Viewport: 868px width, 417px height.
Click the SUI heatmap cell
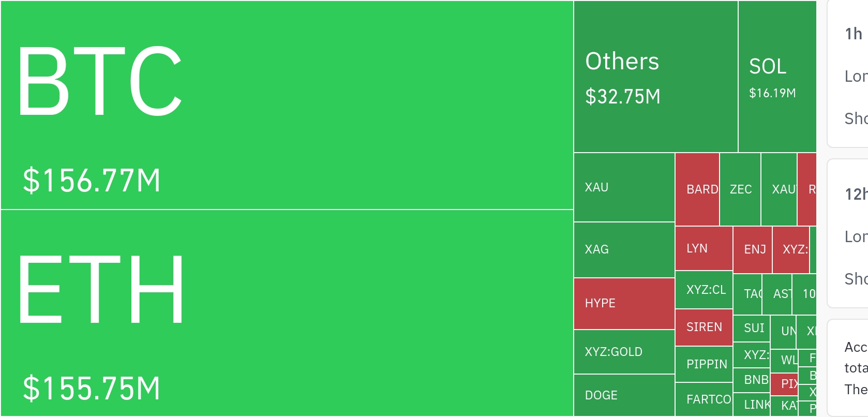click(x=752, y=329)
